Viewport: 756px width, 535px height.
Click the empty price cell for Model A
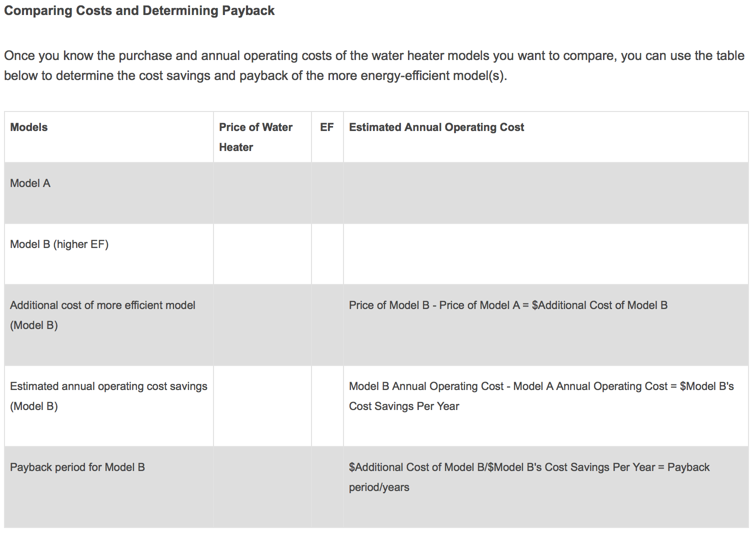262,193
